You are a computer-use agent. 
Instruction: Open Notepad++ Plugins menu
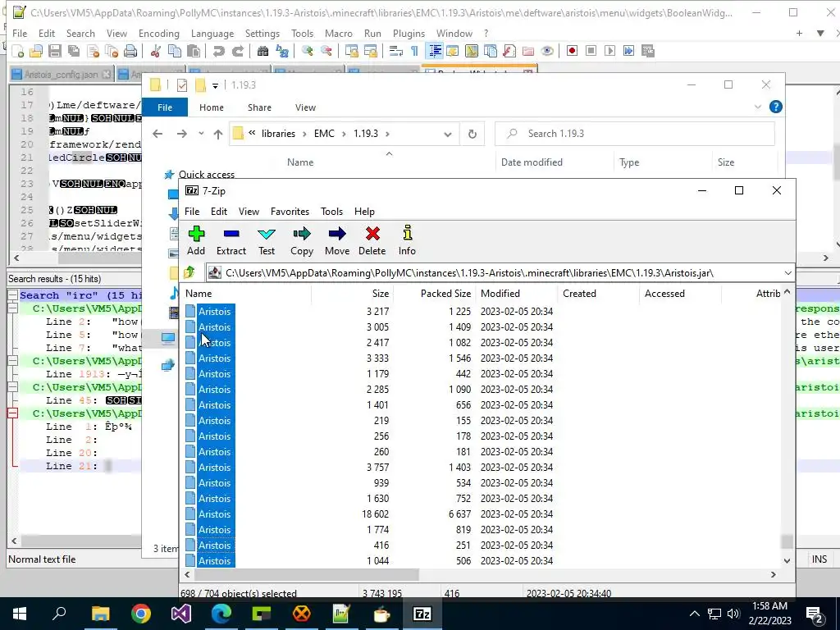409,33
